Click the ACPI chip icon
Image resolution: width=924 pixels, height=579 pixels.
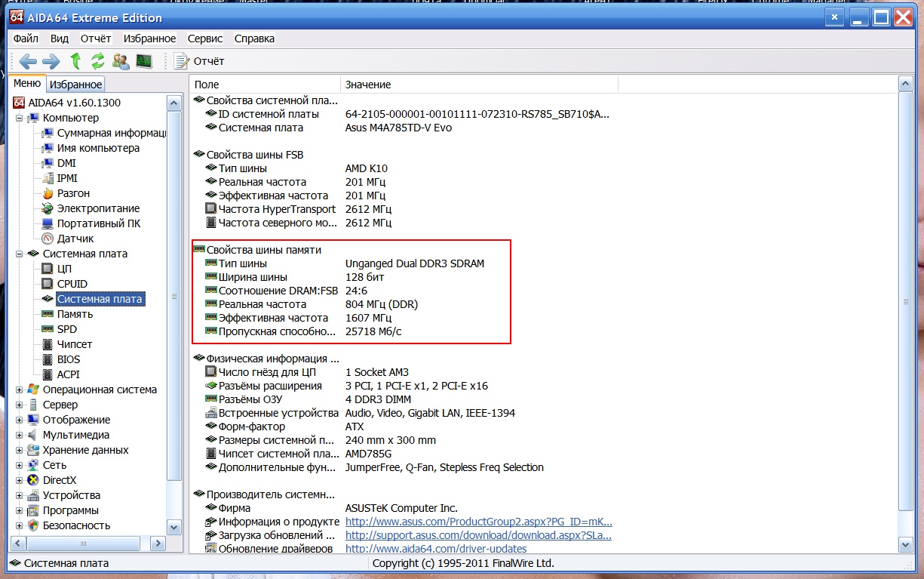(48, 374)
